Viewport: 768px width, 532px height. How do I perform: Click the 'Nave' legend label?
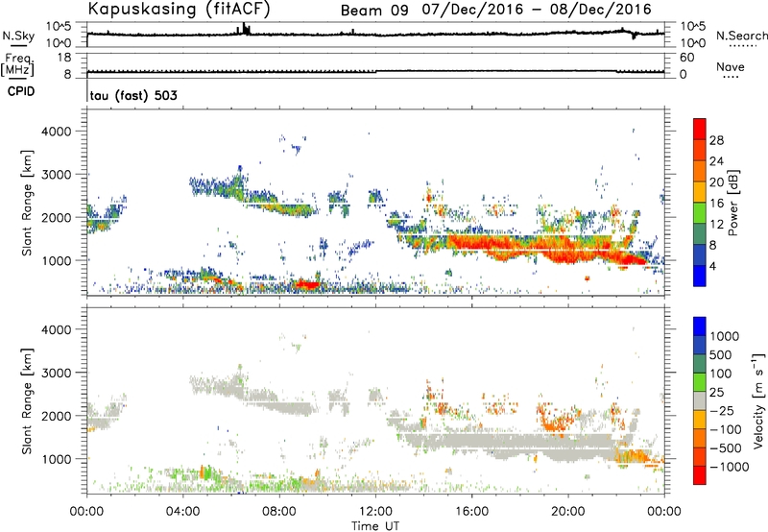[x=731, y=66]
